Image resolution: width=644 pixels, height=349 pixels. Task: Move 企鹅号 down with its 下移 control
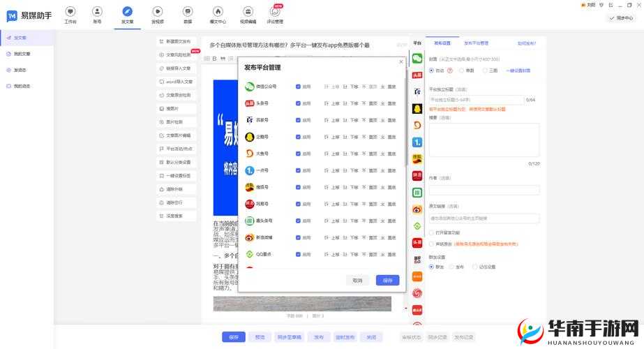351,137
